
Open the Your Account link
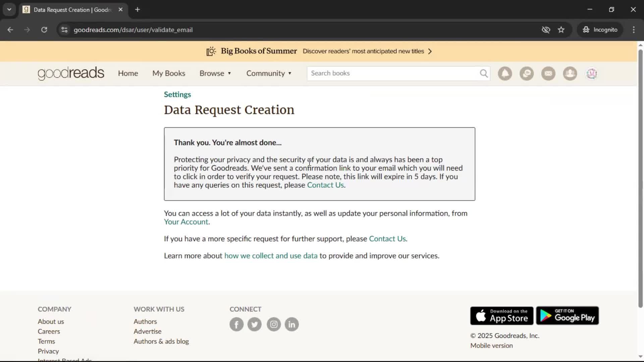[x=186, y=222]
